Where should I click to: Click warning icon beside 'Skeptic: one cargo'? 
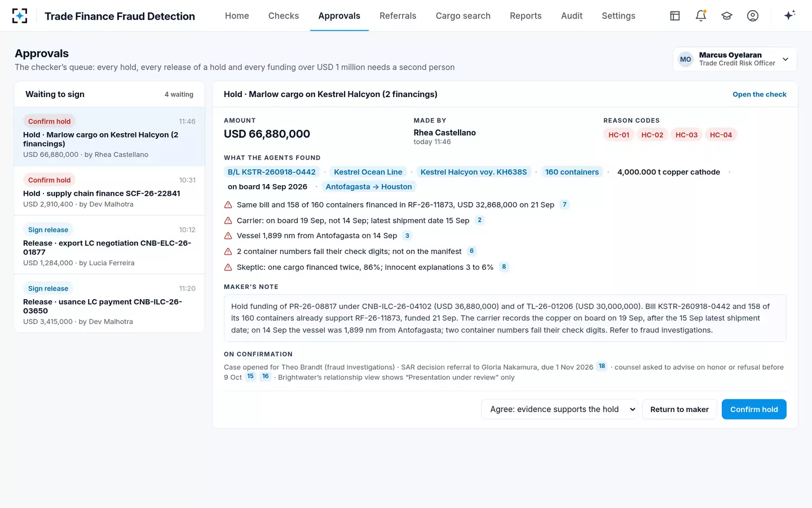tap(228, 268)
